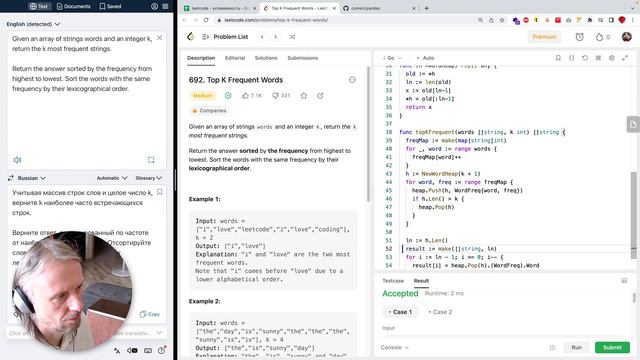
Task: Share the problem via share icon
Action: (320, 96)
